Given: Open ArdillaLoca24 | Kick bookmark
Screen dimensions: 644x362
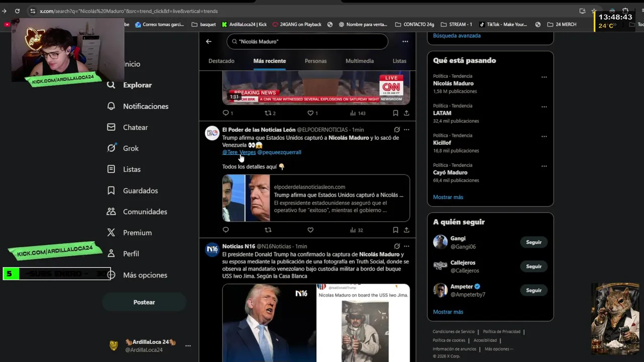Looking at the screenshot, I should tap(244, 24).
